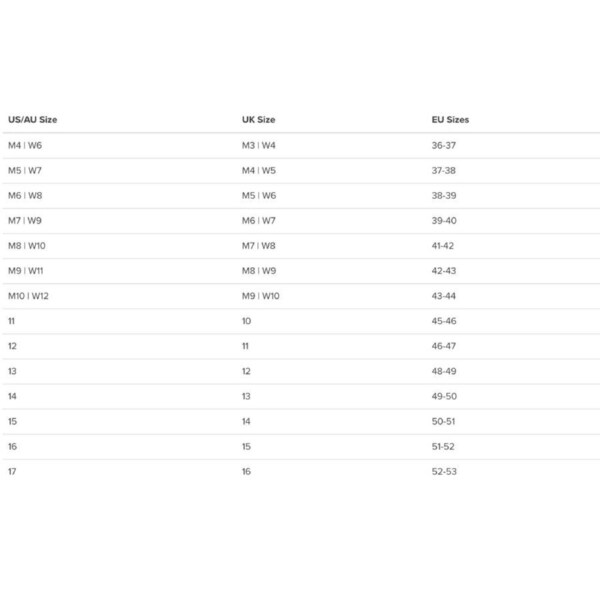Select the M4 | W6 size cell
This screenshot has height=600, width=600.
(x=25, y=145)
